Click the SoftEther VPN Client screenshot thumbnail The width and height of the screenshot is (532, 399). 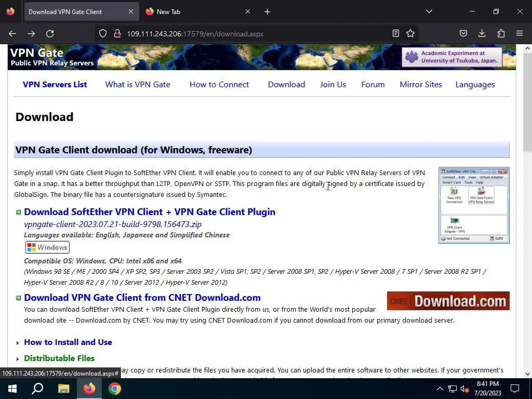[x=474, y=205]
